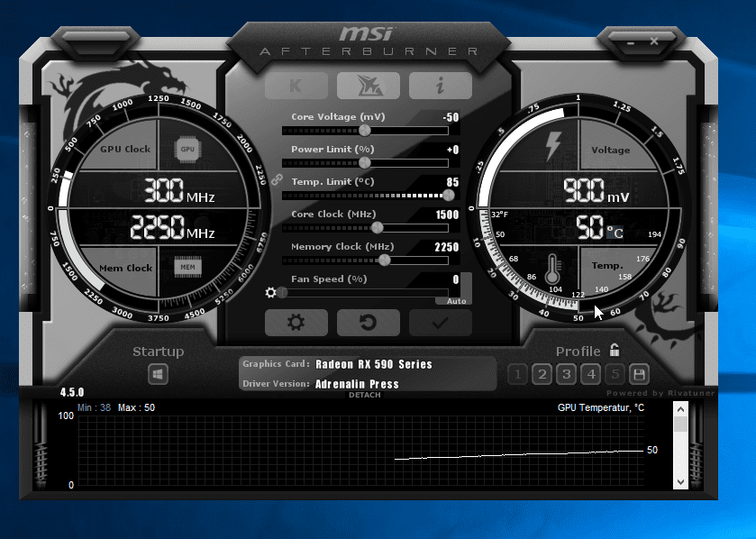This screenshot has width=756, height=539.
Task: Click the Core Voltage (mV) label
Action: [338, 116]
